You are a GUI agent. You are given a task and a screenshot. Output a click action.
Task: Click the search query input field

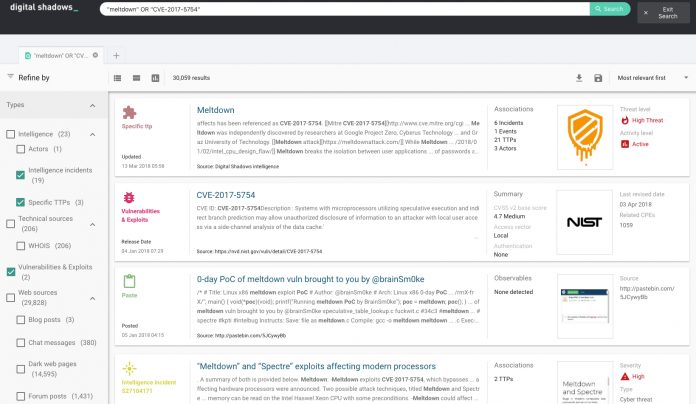[x=345, y=9]
